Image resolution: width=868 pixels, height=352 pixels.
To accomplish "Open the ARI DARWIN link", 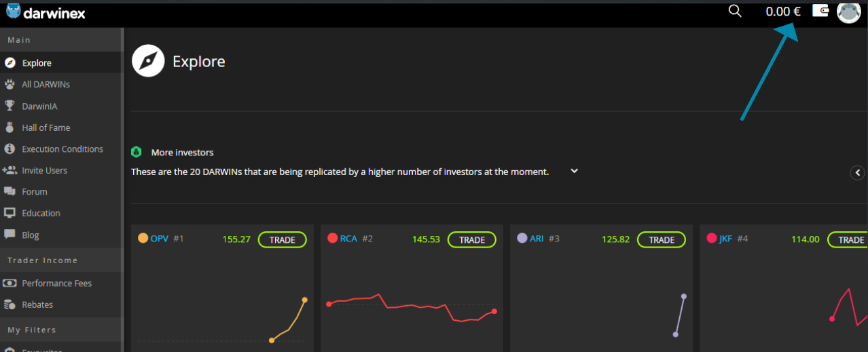I will 537,239.
